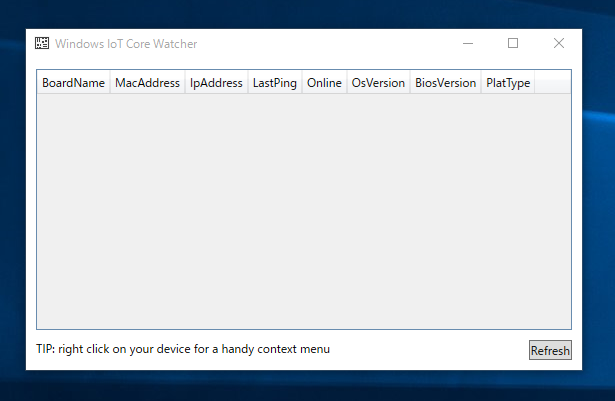Image resolution: width=615 pixels, height=401 pixels.
Task: Close the IoT Core Watcher window
Action: (559, 43)
